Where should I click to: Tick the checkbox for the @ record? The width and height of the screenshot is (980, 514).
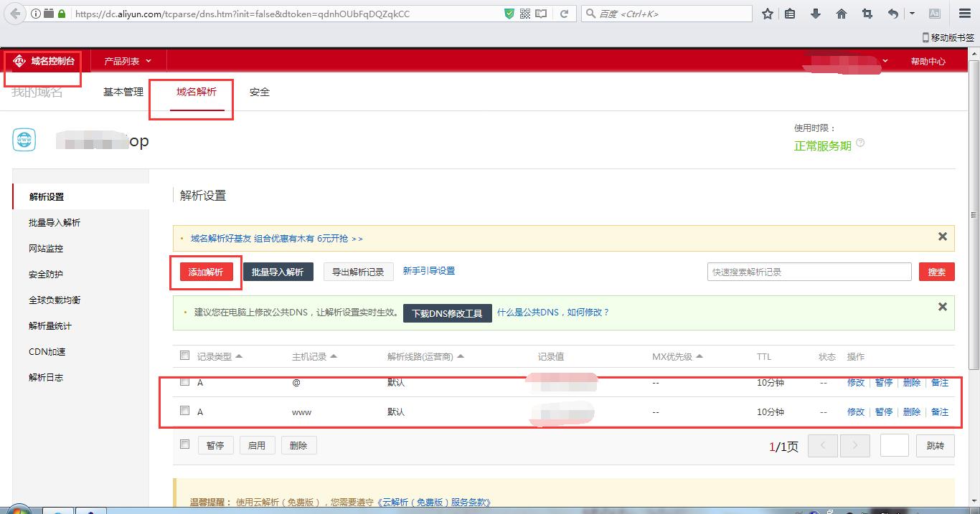click(x=185, y=381)
